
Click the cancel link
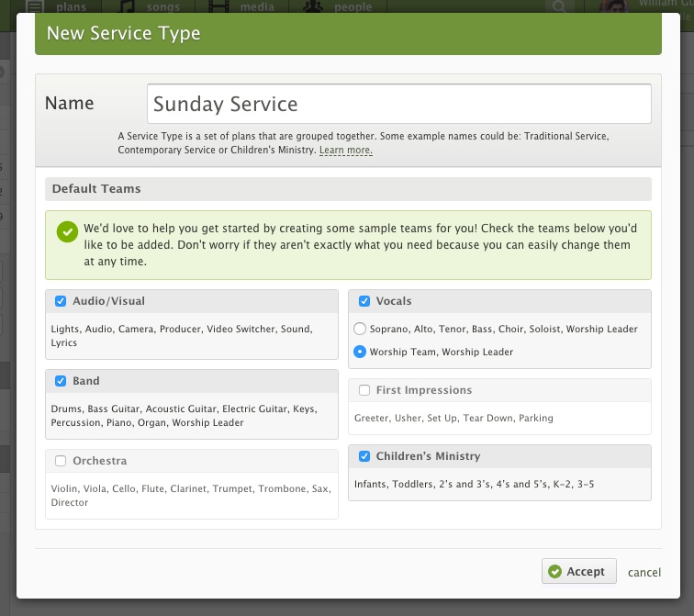[x=644, y=572]
